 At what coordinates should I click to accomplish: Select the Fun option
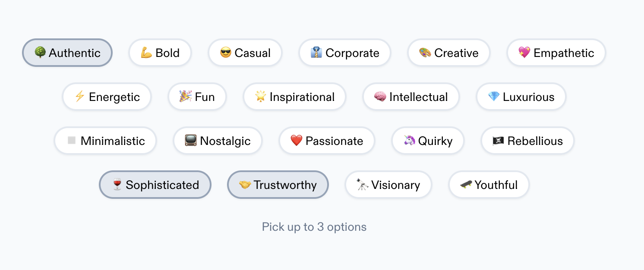[197, 97]
